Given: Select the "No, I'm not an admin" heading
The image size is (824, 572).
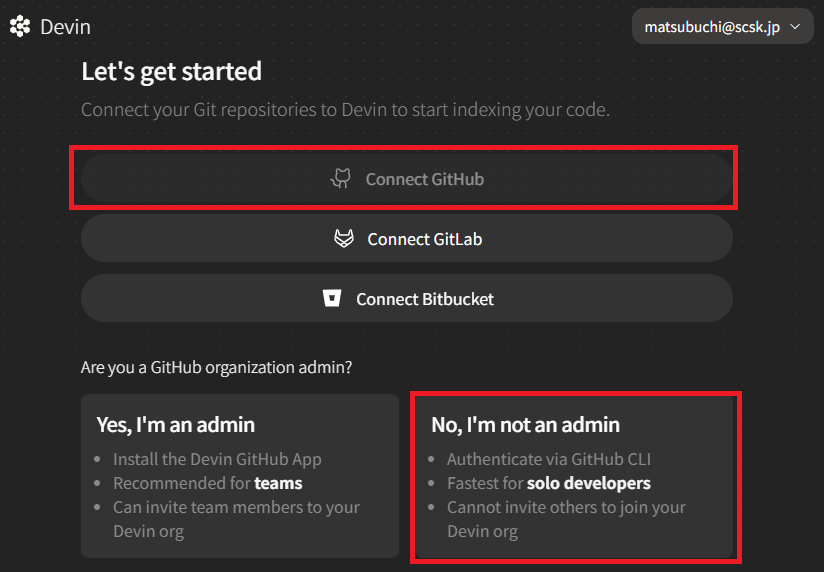Looking at the screenshot, I should click(x=525, y=424).
